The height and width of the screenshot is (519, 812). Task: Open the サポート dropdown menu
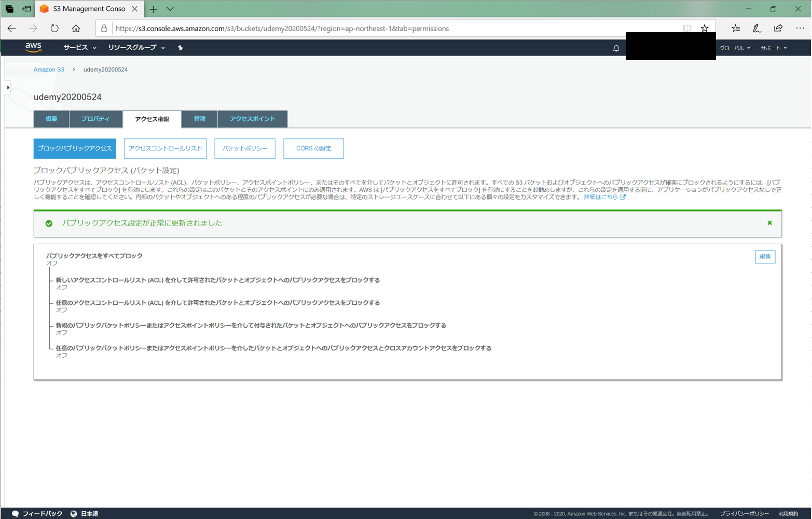[774, 48]
